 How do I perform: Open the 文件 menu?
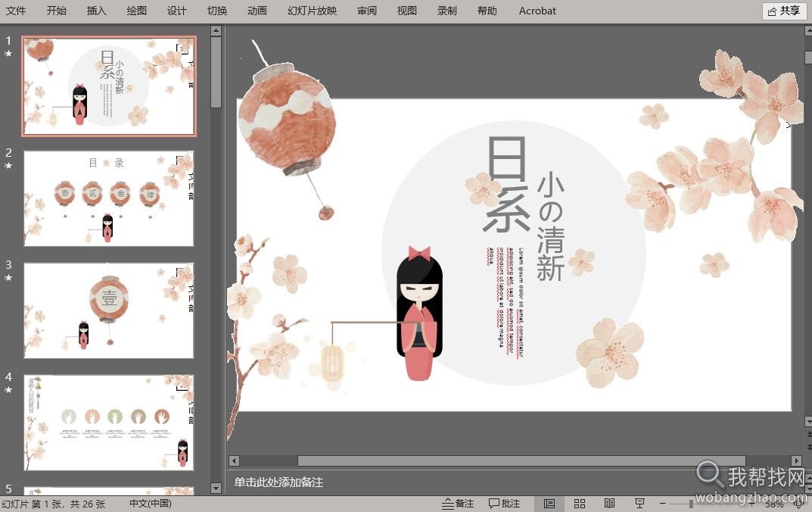(16, 11)
